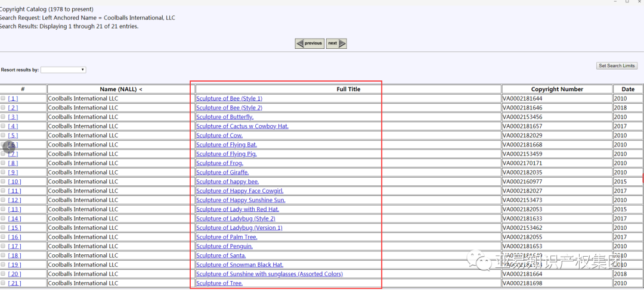Open entry number [ 14 ] link
The width and height of the screenshot is (644, 290).
(15, 218)
